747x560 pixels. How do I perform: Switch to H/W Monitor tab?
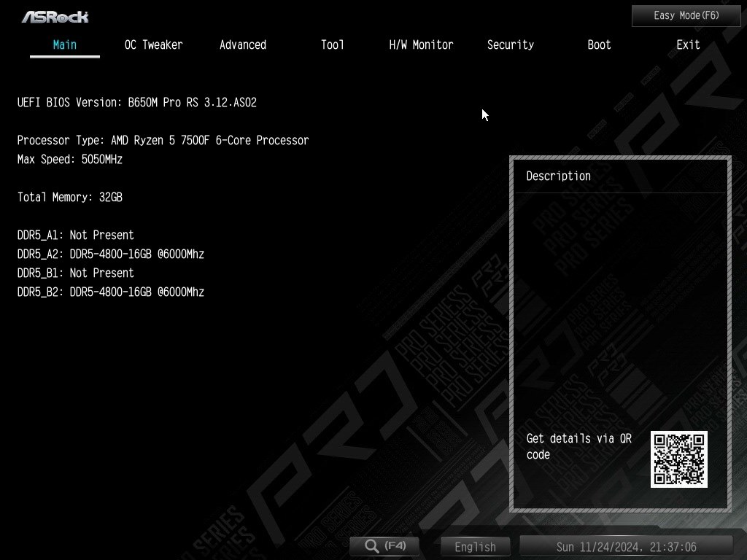[x=421, y=45]
